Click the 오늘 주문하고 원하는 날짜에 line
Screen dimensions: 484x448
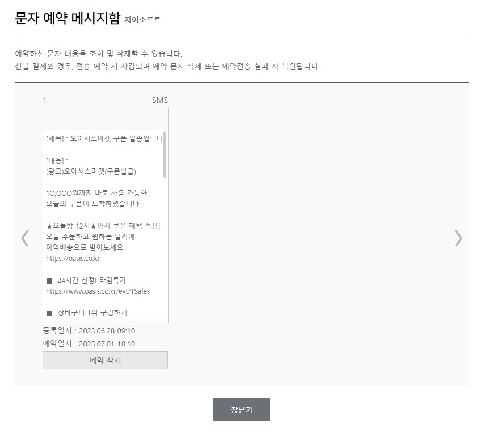[90, 236]
